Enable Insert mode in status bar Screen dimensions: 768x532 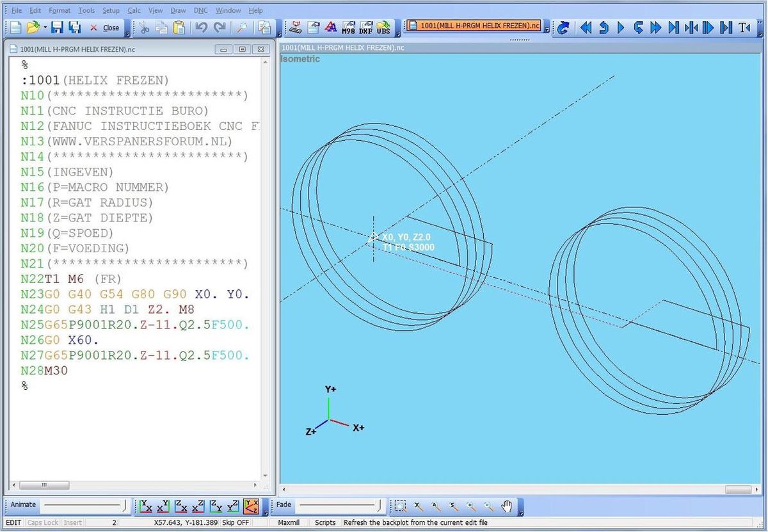click(72, 522)
